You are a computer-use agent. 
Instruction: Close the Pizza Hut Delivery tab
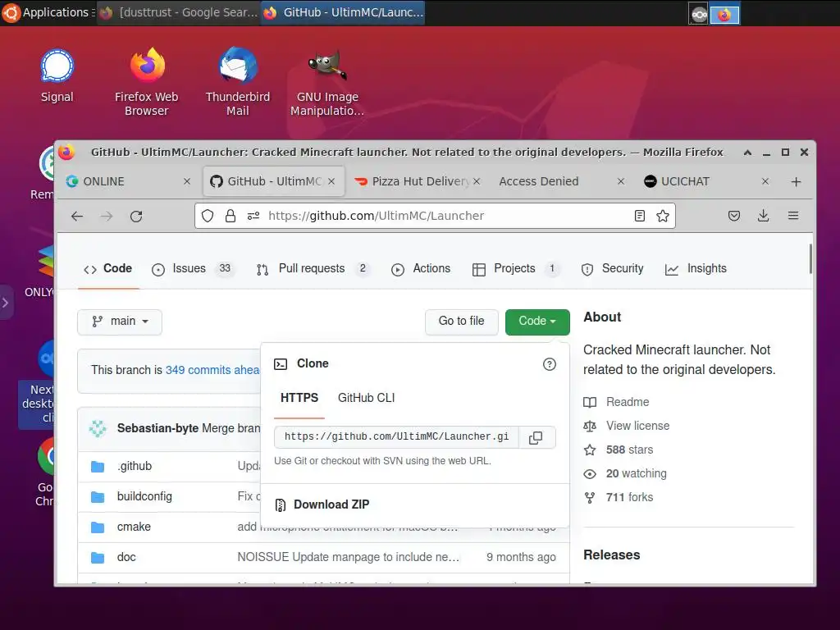pyautogui.click(x=477, y=181)
